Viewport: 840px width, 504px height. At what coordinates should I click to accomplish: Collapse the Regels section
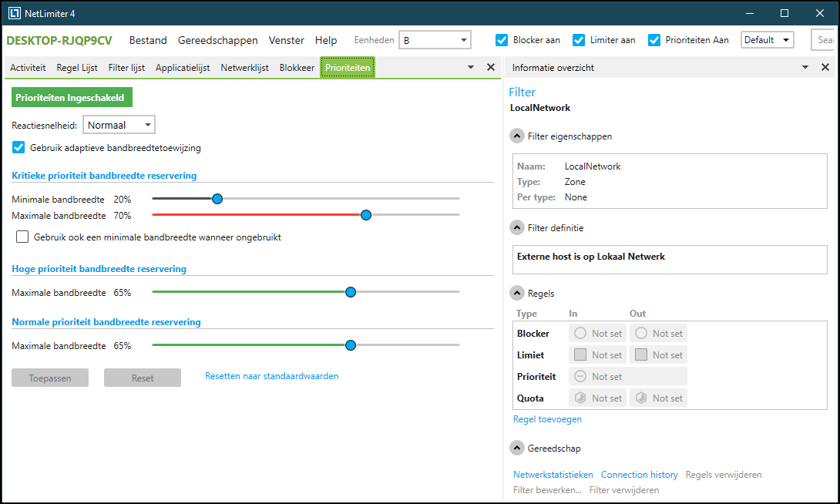517,293
